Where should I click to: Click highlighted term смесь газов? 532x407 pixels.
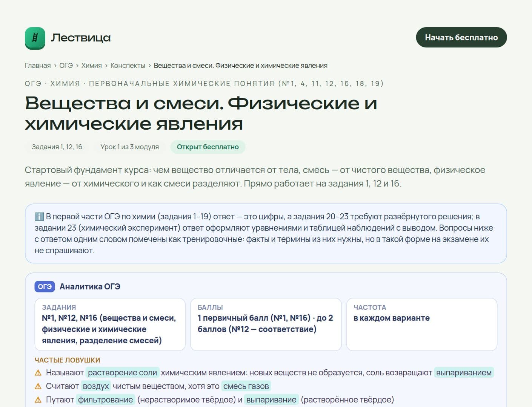pyautogui.click(x=246, y=386)
